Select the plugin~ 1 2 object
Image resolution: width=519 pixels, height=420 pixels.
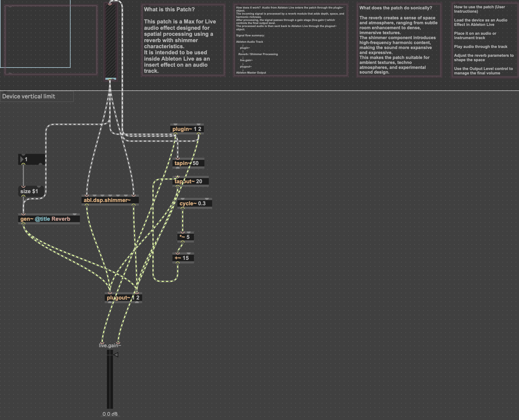point(187,129)
